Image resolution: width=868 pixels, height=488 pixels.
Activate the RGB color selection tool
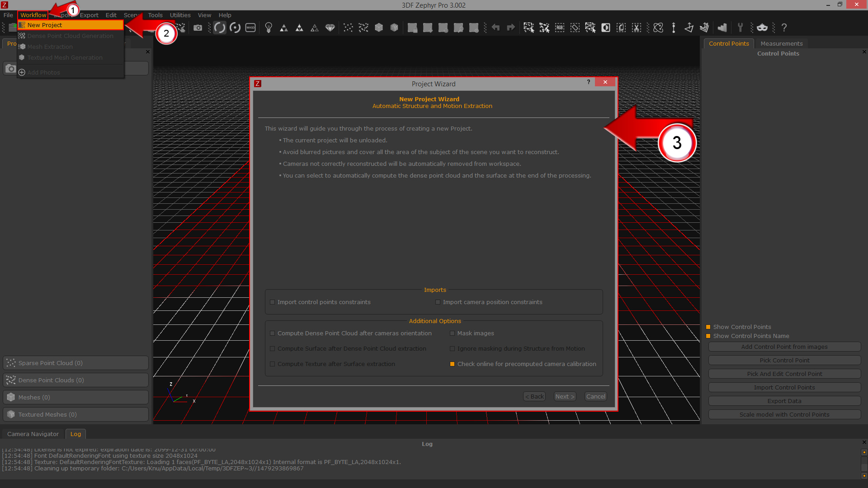(560, 28)
